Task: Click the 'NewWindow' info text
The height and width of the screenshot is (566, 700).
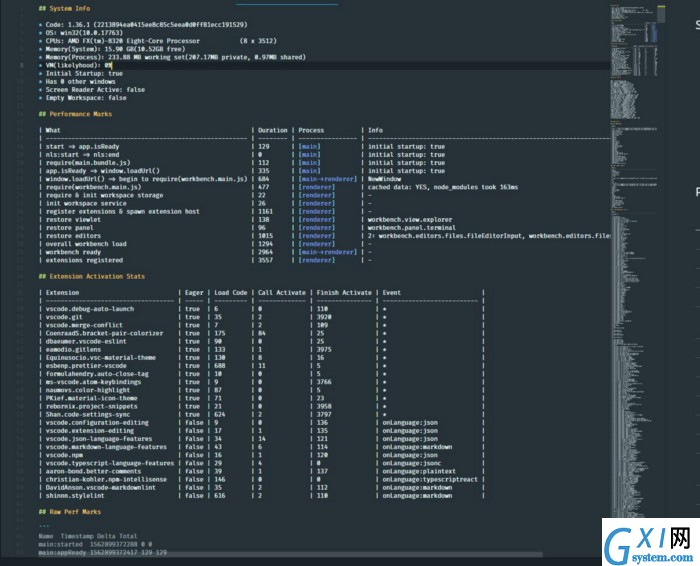Action: [x=384, y=179]
